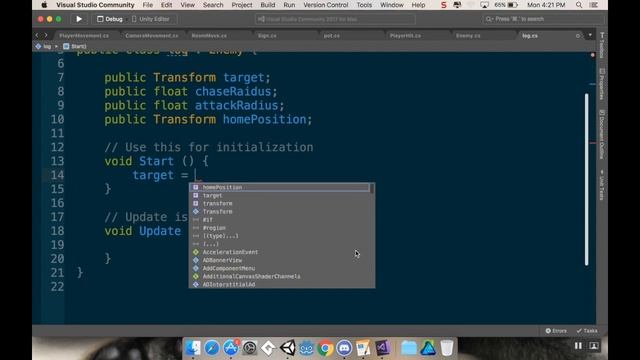The image size is (640, 360).
Task: Switch to Enemy.cs tab
Action: pos(468,36)
